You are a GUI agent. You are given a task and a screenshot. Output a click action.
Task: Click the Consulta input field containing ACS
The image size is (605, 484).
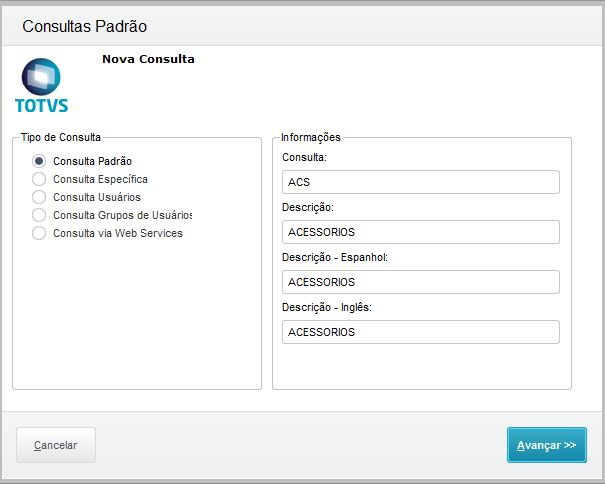[x=421, y=182]
